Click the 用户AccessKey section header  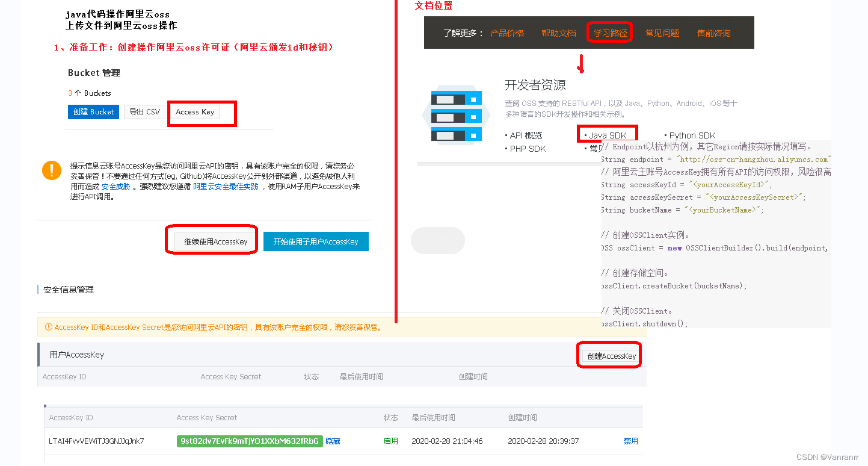[76, 355]
